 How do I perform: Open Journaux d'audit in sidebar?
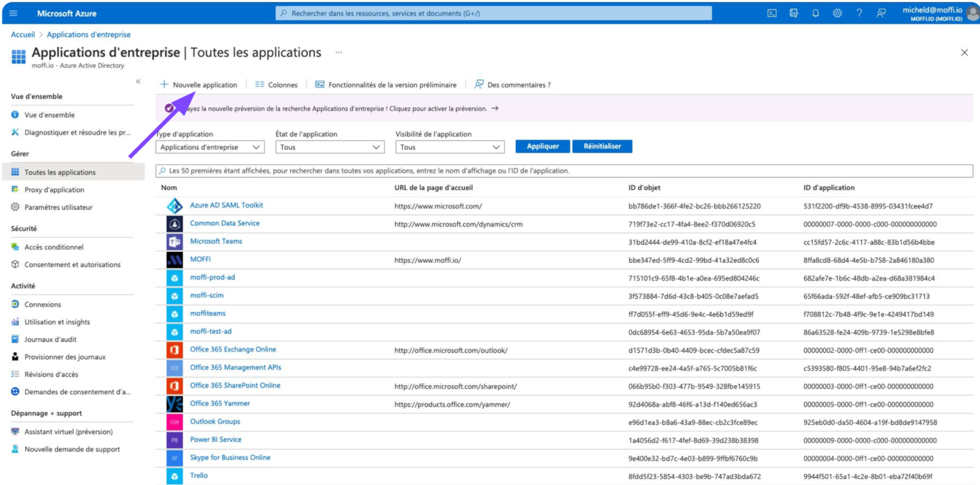click(x=50, y=339)
